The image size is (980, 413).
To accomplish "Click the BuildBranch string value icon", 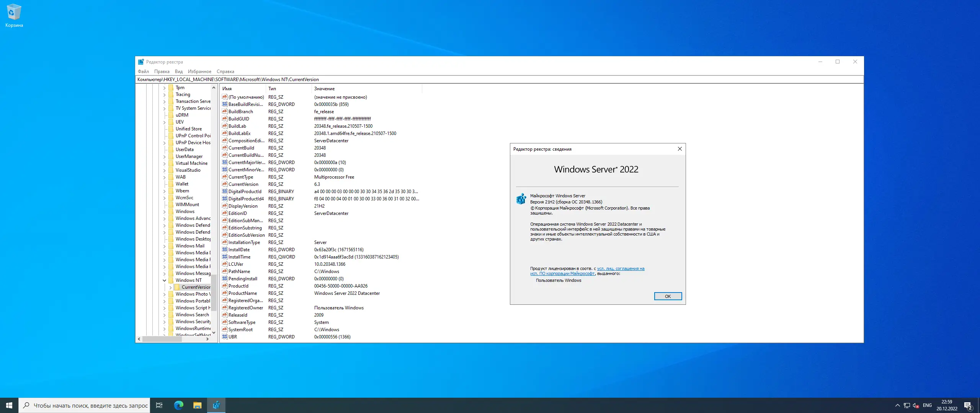I will tap(225, 112).
